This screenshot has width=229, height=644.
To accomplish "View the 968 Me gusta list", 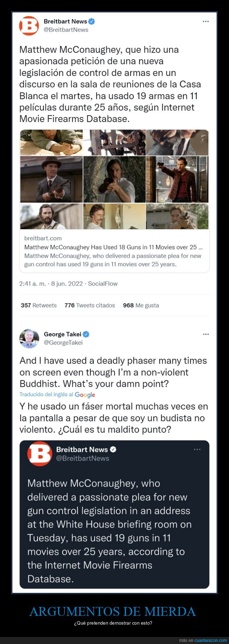I will pos(141,305).
